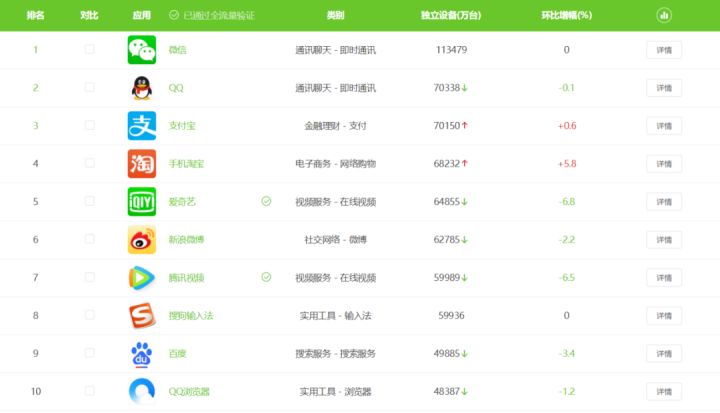The height and width of the screenshot is (413, 720).
Task: Click the Tencent Video app icon
Action: click(141, 277)
